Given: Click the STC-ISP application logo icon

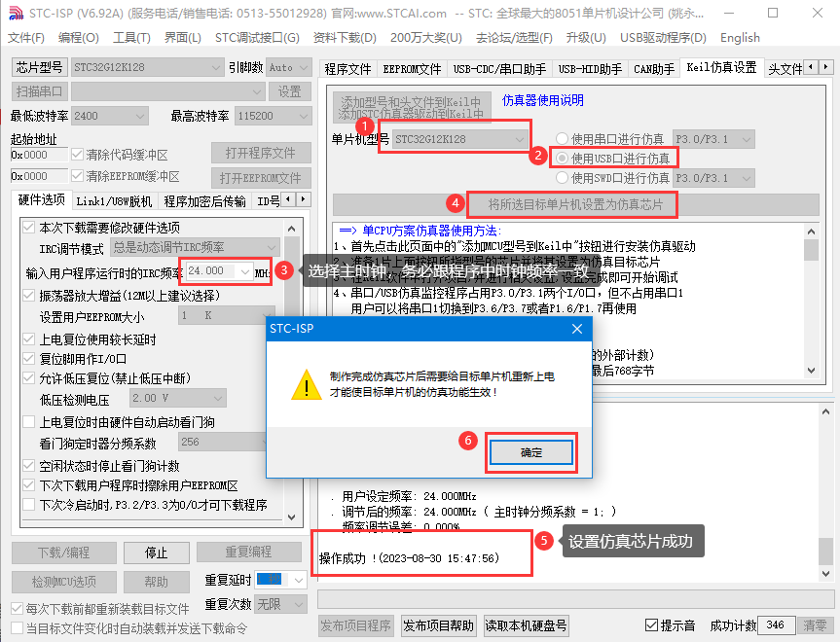Looking at the screenshot, I should (17, 13).
